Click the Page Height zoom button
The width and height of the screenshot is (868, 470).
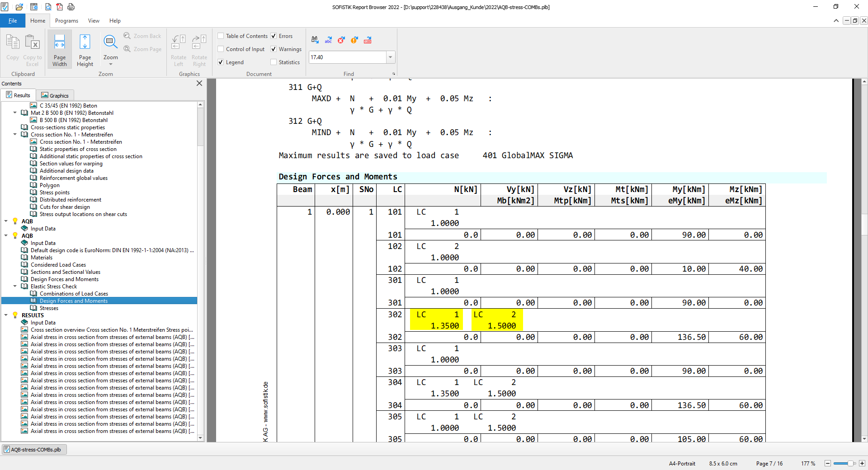(85, 50)
